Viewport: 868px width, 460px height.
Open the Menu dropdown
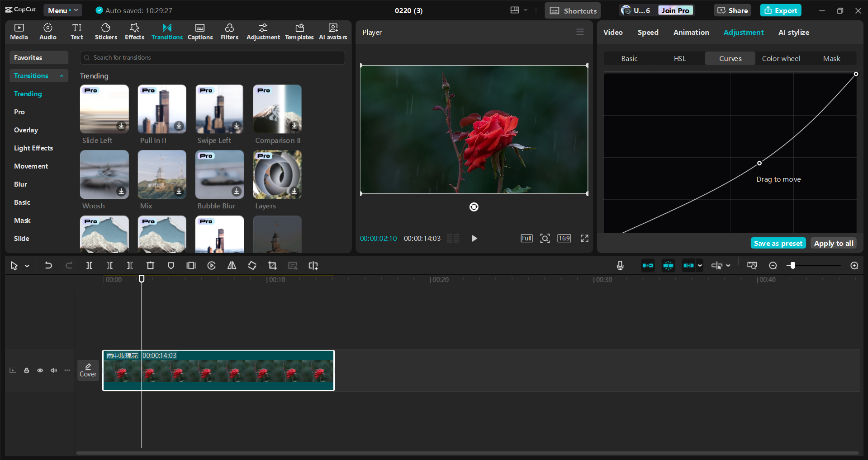[62, 10]
